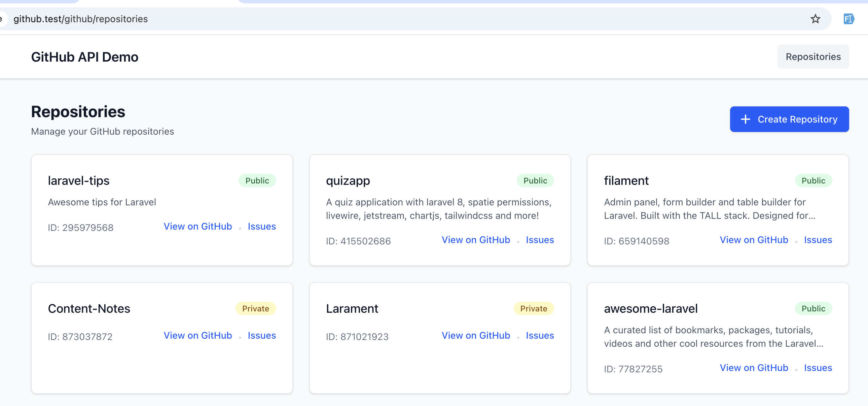The width and height of the screenshot is (868, 406).
Task: Select the laravel-tips repository title
Action: pyautogui.click(x=78, y=180)
